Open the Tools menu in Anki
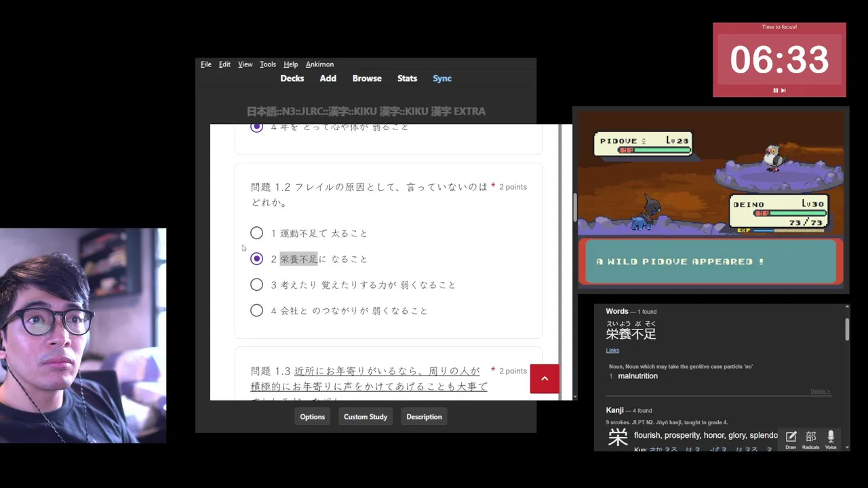The height and width of the screenshot is (488, 868). [x=268, y=64]
